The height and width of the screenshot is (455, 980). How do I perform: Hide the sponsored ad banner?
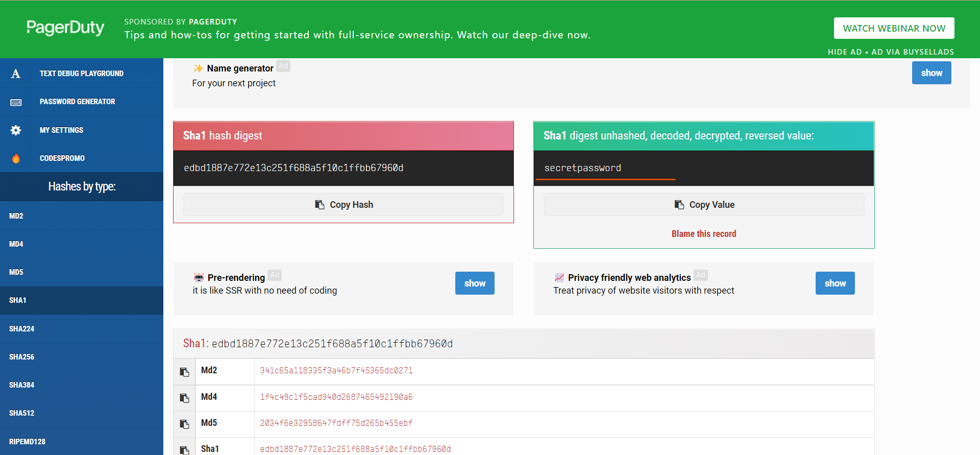[844, 52]
